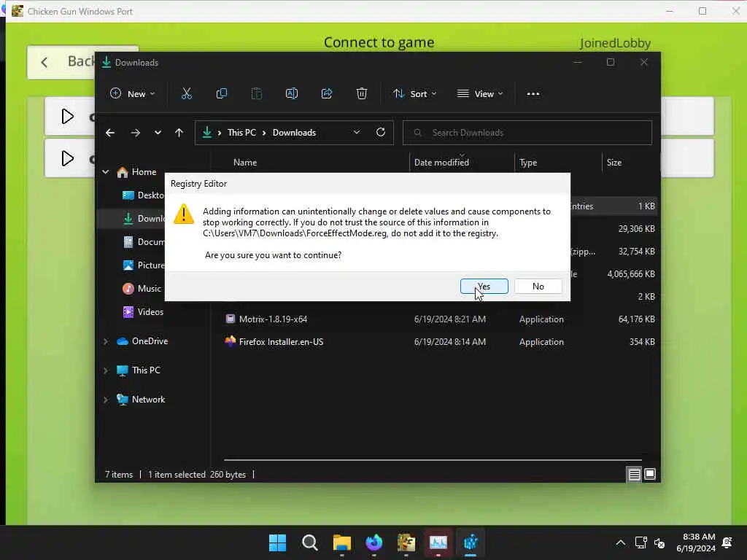Click the horizontal scrollbar in file list
Image resolution: width=747 pixels, height=560 pixels.
(x=433, y=460)
